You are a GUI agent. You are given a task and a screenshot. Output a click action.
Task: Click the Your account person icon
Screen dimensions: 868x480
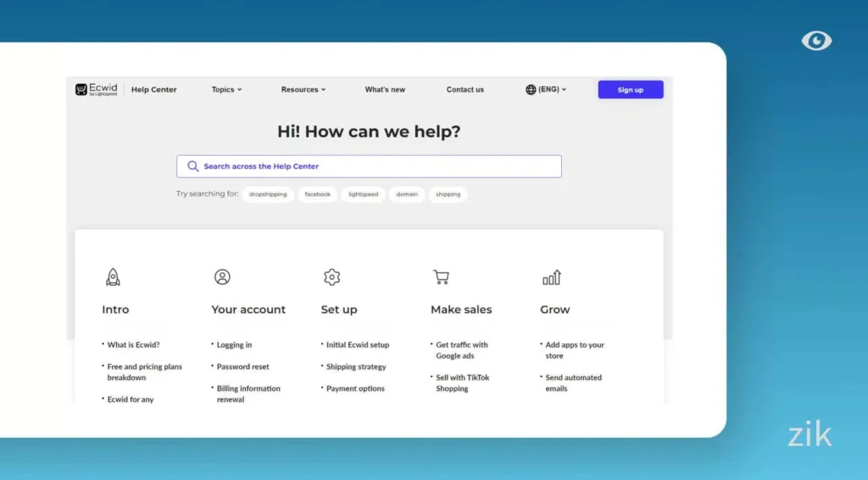tap(222, 277)
